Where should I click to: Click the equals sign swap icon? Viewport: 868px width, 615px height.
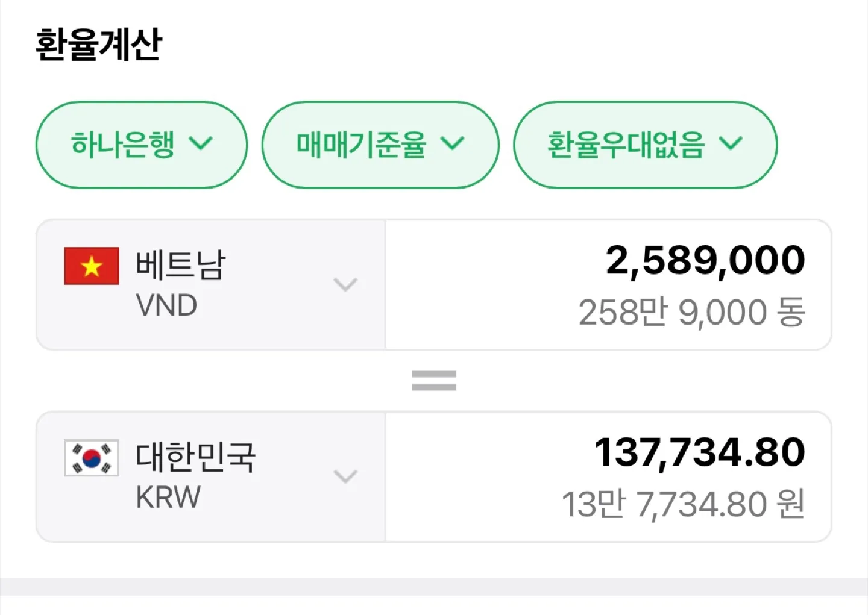point(434,381)
